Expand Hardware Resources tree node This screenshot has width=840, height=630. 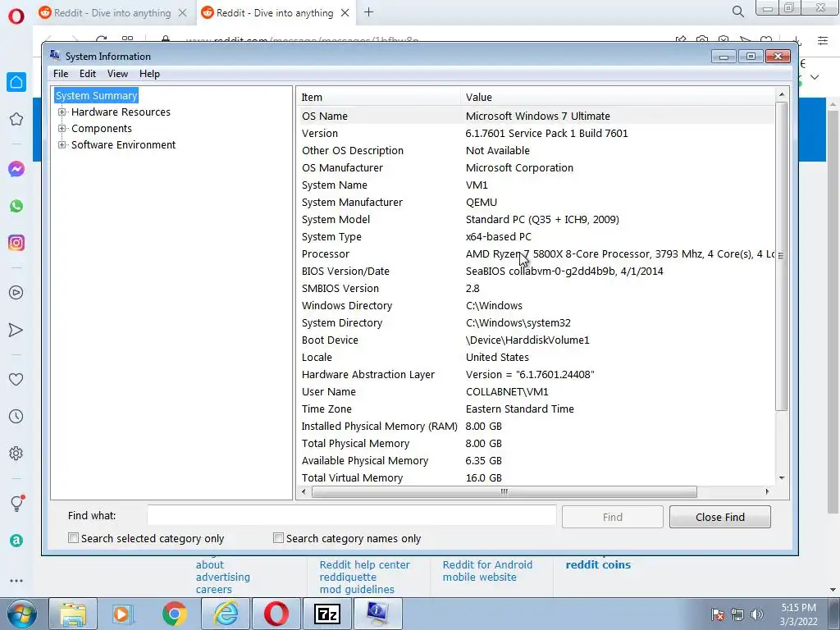(x=62, y=112)
